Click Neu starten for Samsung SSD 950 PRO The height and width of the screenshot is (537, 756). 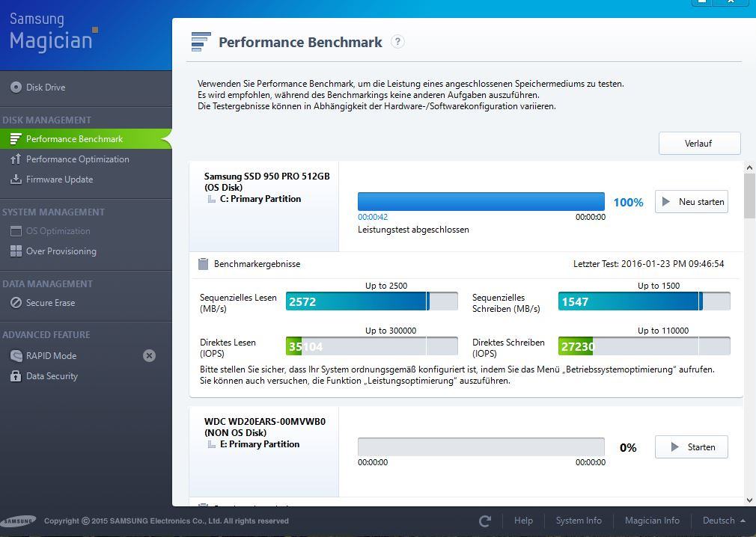[692, 201]
